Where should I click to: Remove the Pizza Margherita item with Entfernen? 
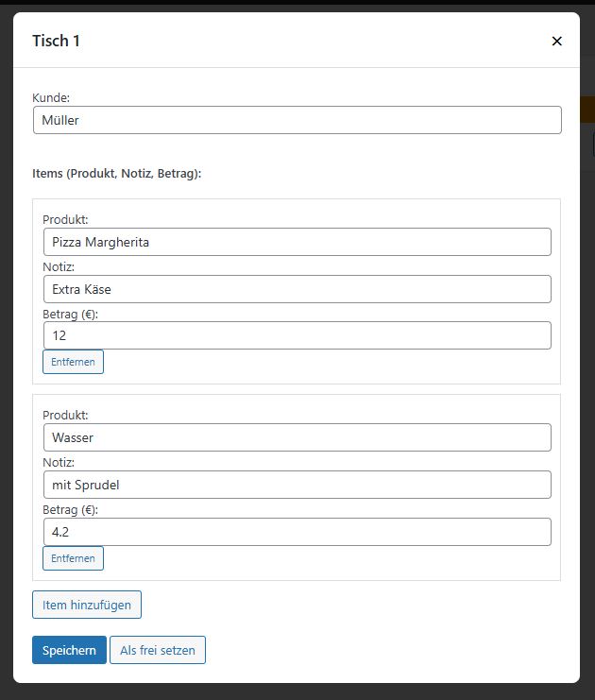coord(73,362)
